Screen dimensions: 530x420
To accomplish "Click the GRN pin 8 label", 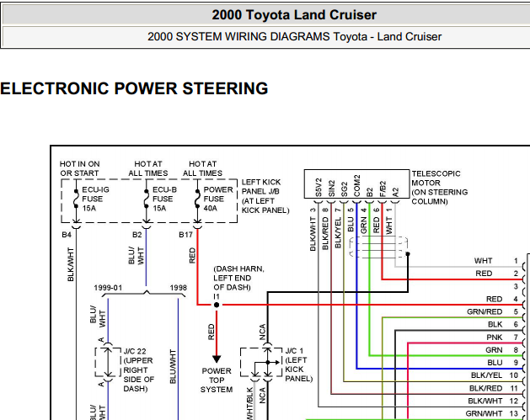I will tap(494, 350).
